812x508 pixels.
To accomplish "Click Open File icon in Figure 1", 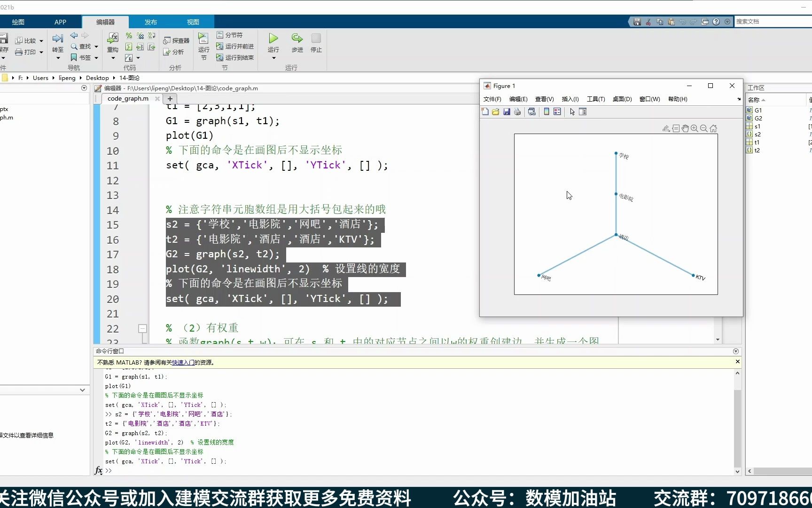I will [x=495, y=111].
